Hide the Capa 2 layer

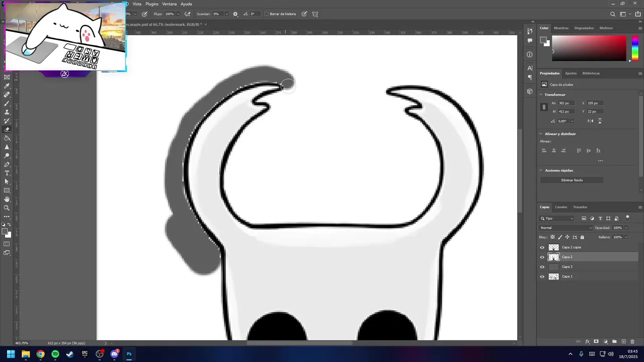(542, 257)
